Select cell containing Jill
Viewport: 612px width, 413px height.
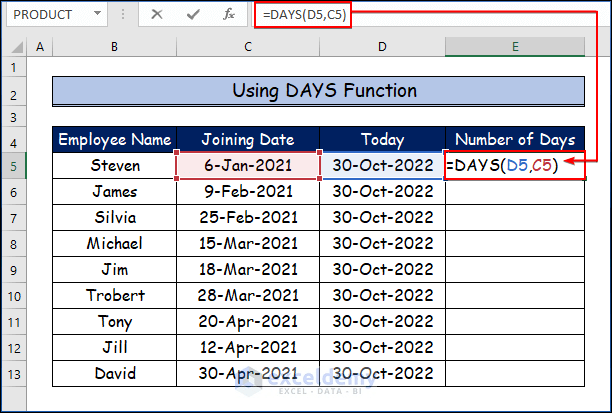click(x=114, y=347)
